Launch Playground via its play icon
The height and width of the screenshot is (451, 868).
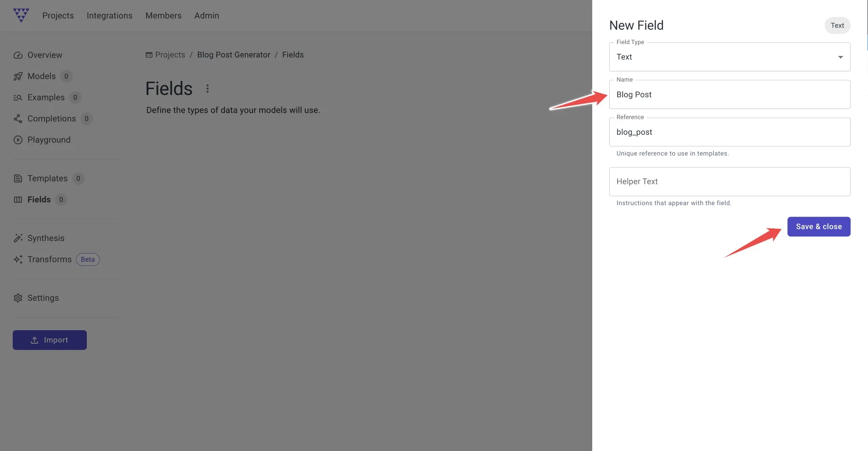(18, 140)
